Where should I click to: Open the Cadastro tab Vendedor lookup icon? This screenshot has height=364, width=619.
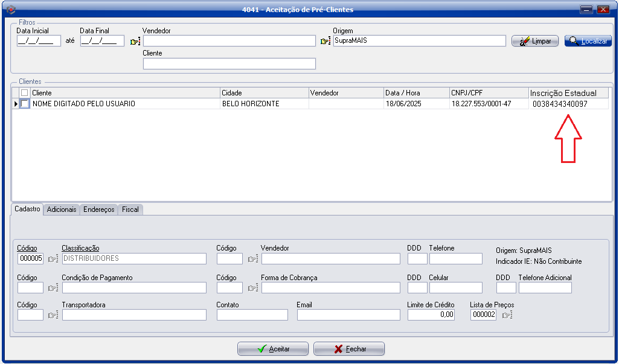[252, 259]
